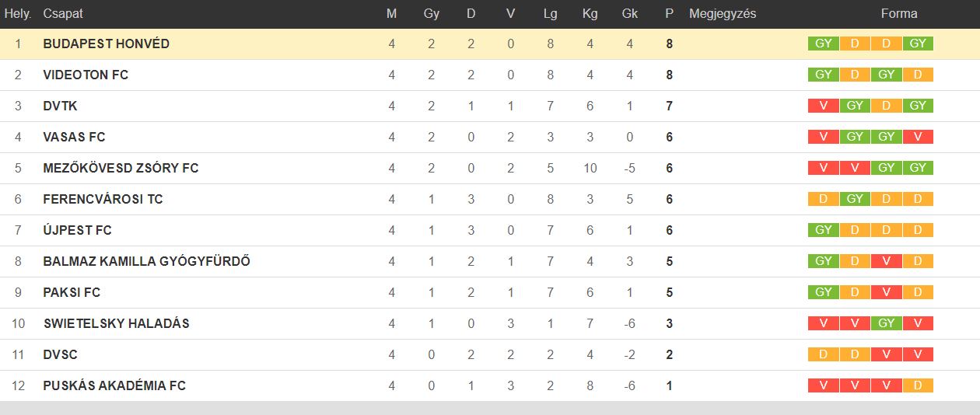Sort table by the P points column header
This screenshot has height=415, width=980.
[669, 13]
